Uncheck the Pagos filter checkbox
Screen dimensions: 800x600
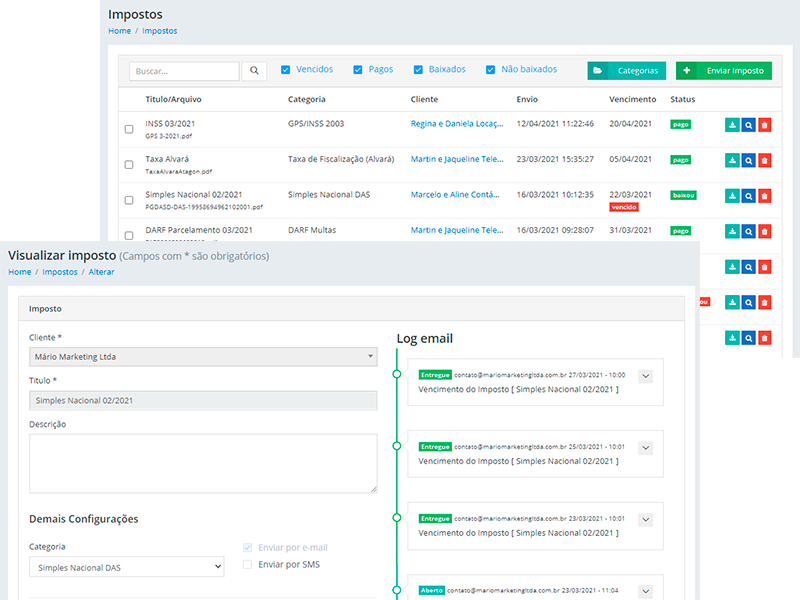(357, 70)
